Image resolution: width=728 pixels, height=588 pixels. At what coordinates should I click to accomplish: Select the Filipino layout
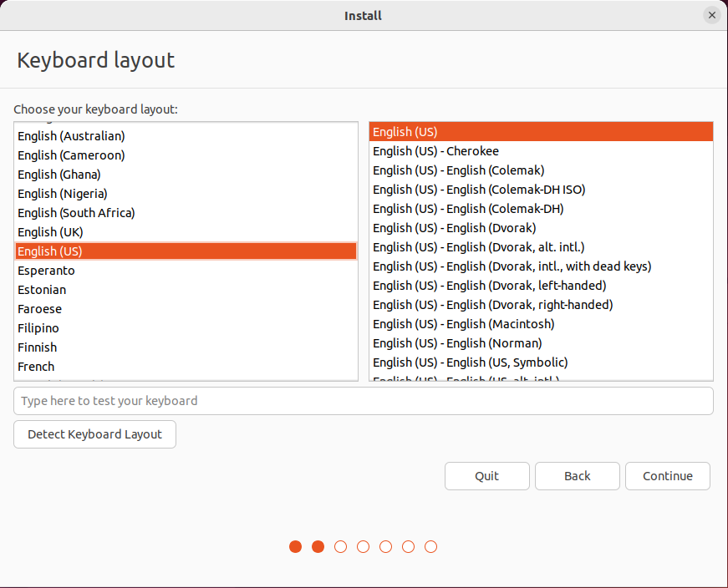click(x=186, y=328)
